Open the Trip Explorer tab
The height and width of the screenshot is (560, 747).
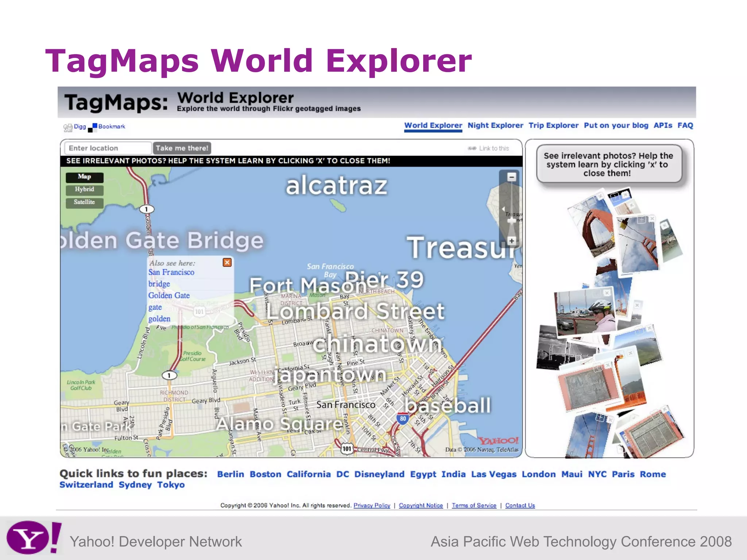[x=553, y=125]
